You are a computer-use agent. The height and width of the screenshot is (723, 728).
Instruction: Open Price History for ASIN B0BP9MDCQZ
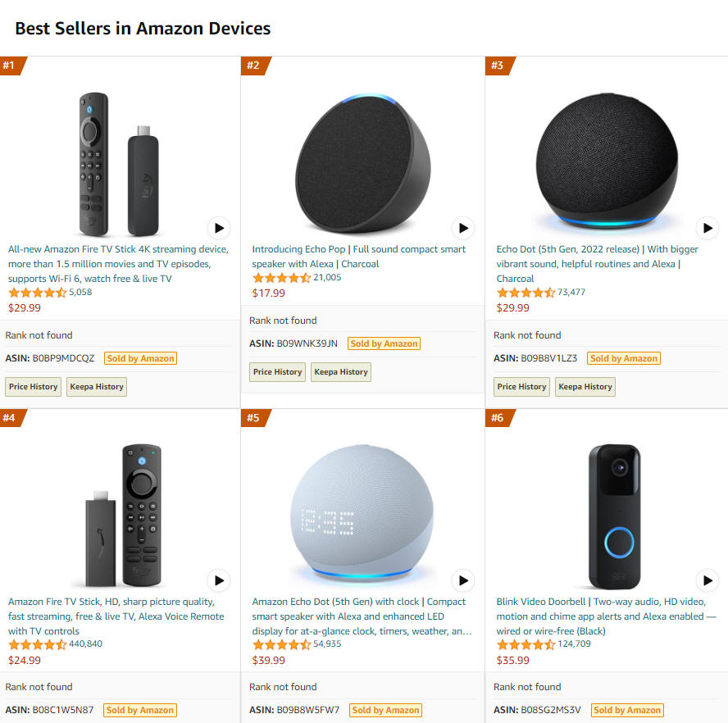tap(33, 387)
